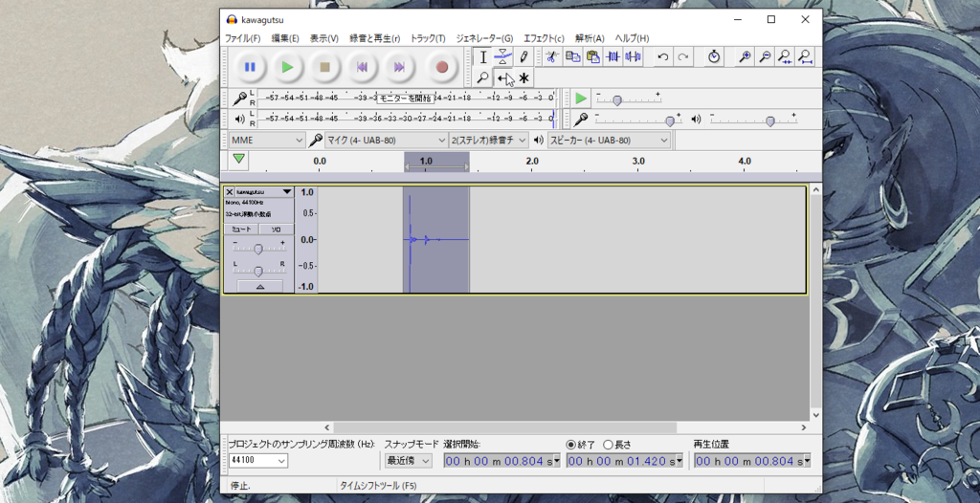Open the スピーカー (4- UAB-80) playback device dropdown
The height and width of the screenshot is (503, 980).
609,140
